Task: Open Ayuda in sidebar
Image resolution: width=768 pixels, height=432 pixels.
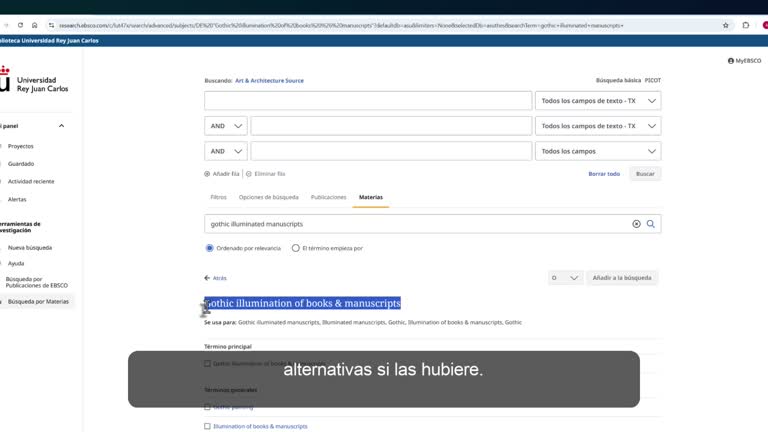Action: 16,263
